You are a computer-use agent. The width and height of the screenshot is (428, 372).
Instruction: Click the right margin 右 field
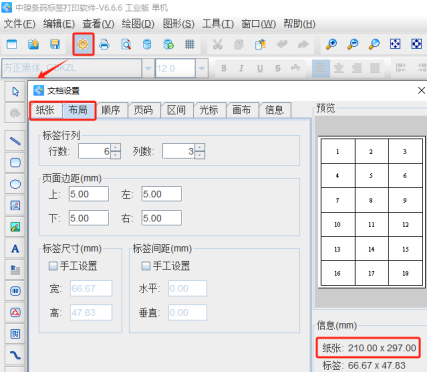tap(162, 218)
